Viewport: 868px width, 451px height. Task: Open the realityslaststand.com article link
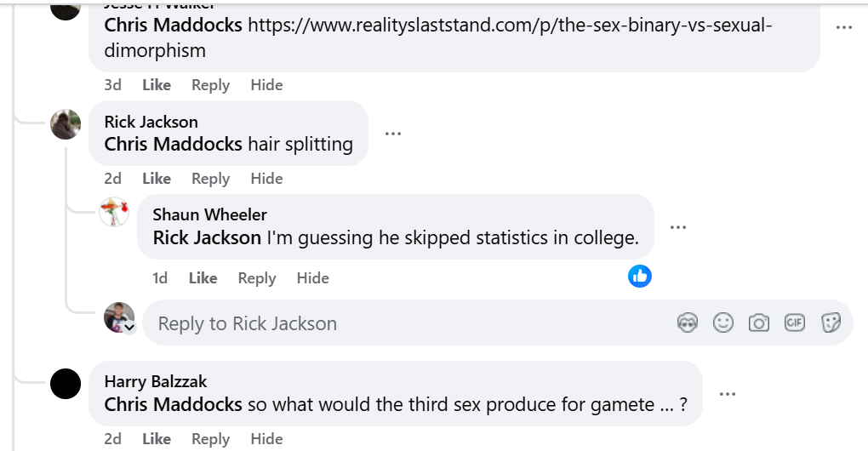[x=509, y=26]
